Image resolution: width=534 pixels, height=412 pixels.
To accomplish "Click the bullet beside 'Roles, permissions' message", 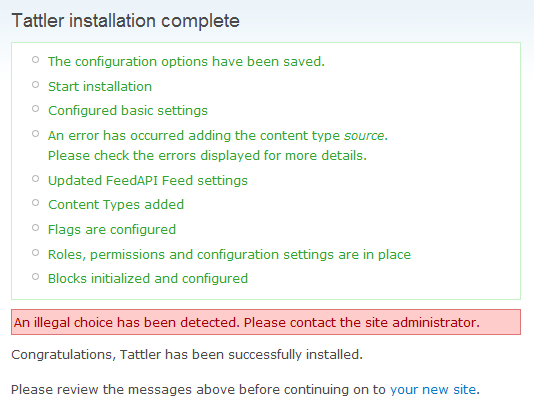I will [x=35, y=253].
